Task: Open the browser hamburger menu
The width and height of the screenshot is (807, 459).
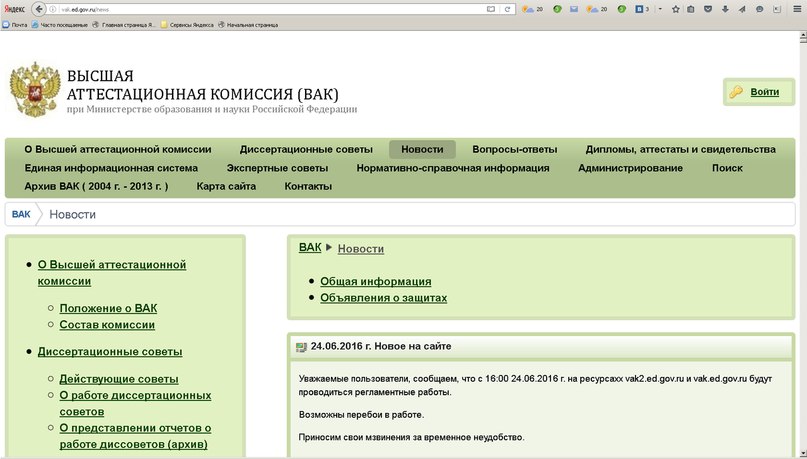Action: (x=797, y=9)
